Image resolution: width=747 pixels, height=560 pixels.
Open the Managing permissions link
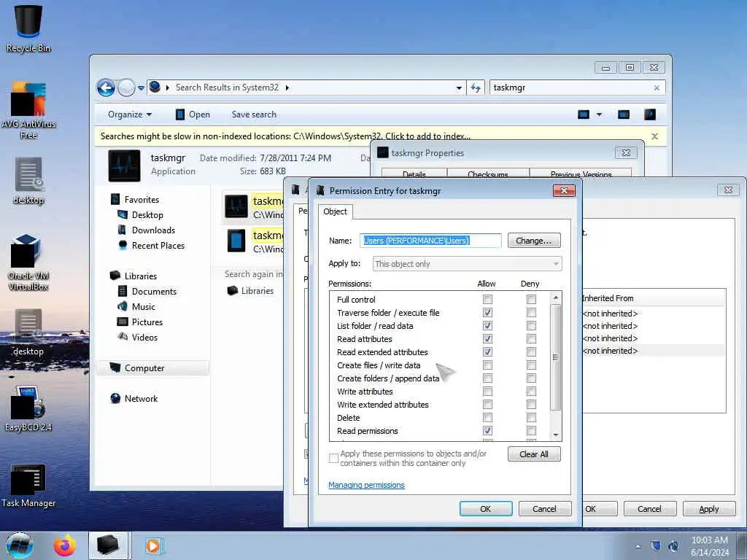pyautogui.click(x=366, y=485)
